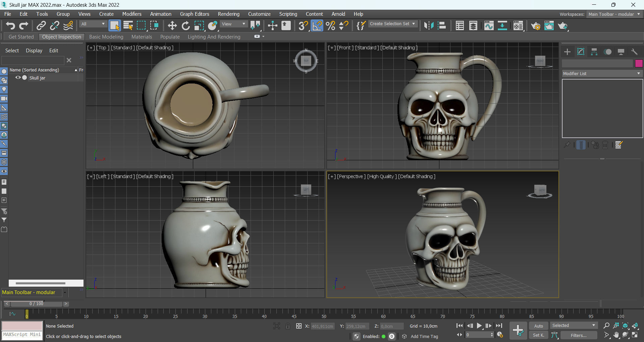Toggle the Angle Snap icon
644x342 pixels.
point(317,26)
